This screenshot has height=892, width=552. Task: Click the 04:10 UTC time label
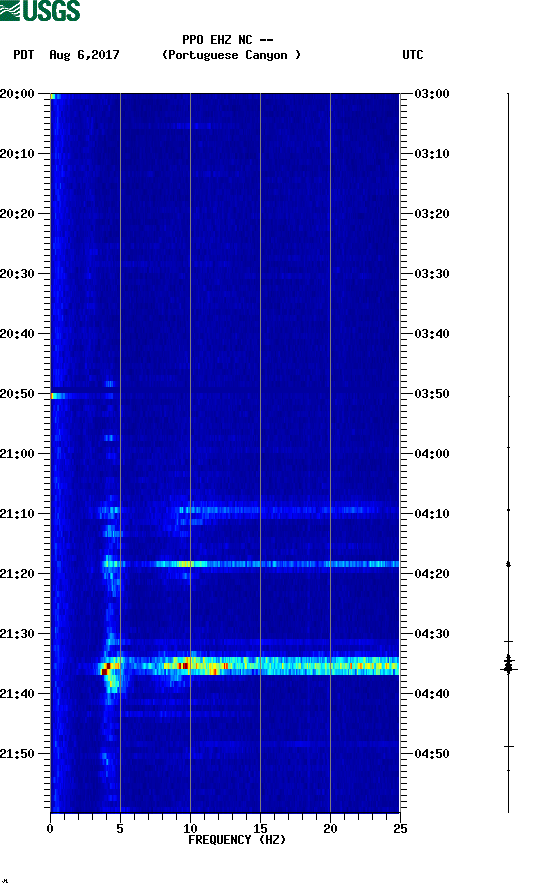point(432,514)
